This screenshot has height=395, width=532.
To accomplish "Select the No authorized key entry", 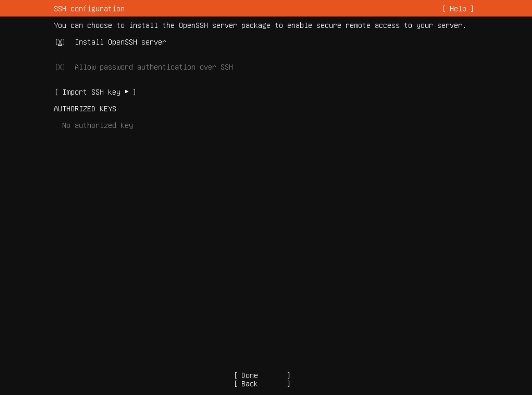I will pos(97,125).
